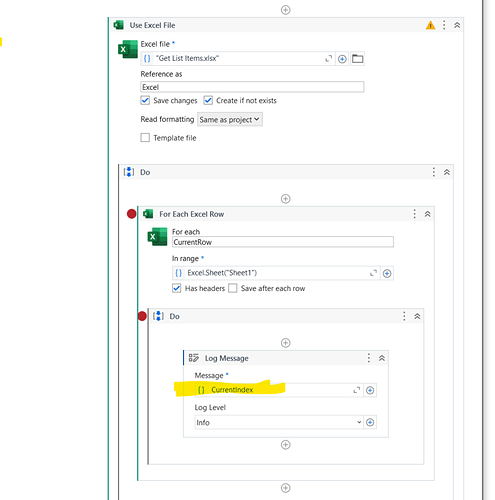Open expression editor for Excel file path
The height and width of the screenshot is (500, 495).
(328, 59)
